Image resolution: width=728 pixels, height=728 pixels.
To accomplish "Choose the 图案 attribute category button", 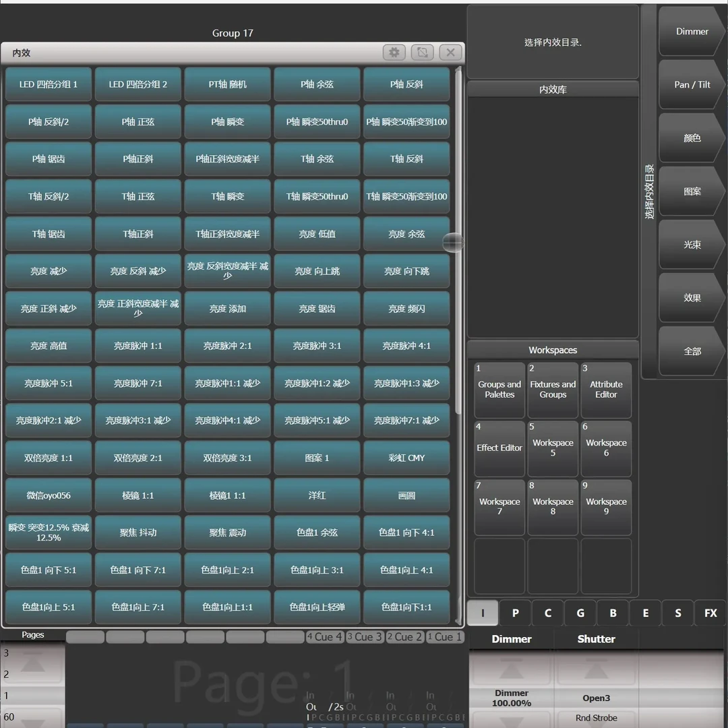I will pyautogui.click(x=692, y=191).
